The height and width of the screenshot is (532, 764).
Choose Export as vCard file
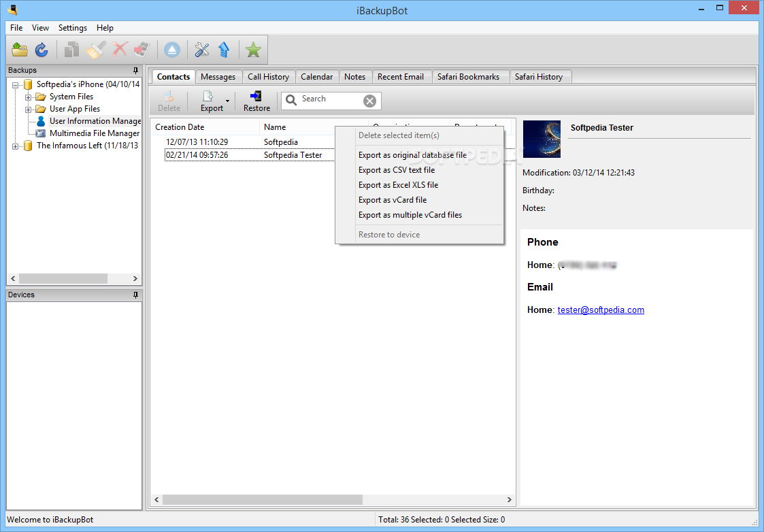point(420,200)
